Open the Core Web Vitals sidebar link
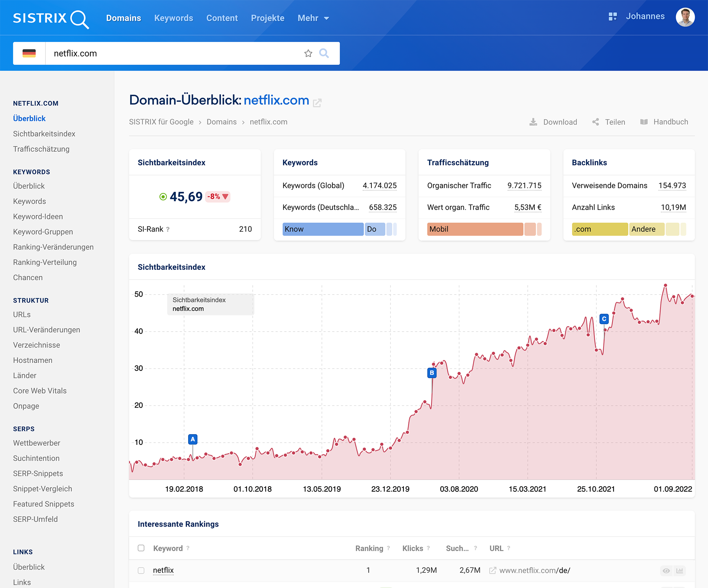 coord(40,391)
